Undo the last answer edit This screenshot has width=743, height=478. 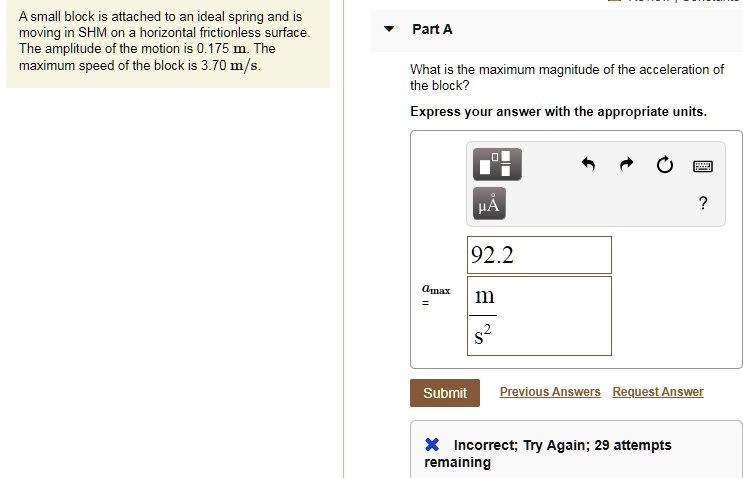pyautogui.click(x=588, y=165)
